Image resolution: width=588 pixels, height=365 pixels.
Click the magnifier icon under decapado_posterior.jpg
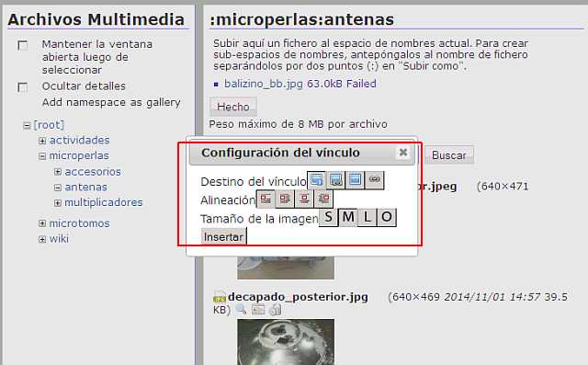[x=241, y=310]
